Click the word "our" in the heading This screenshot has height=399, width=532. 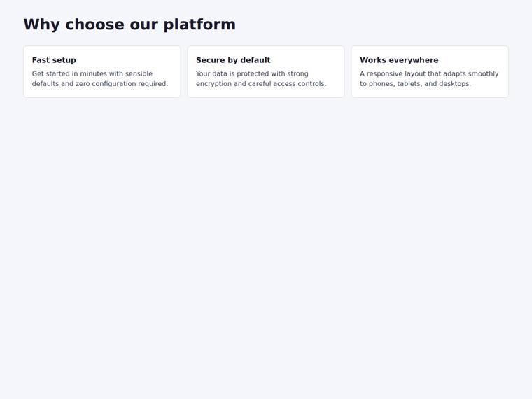[144, 24]
